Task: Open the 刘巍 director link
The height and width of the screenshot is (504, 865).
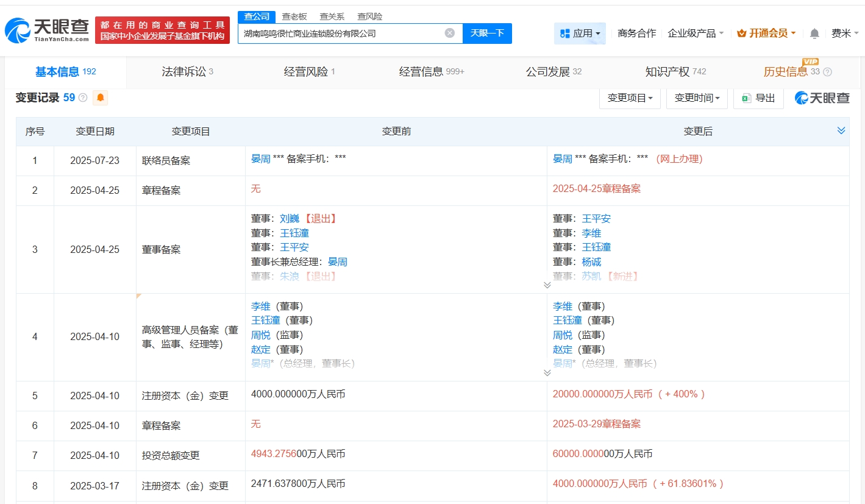Action: point(289,218)
